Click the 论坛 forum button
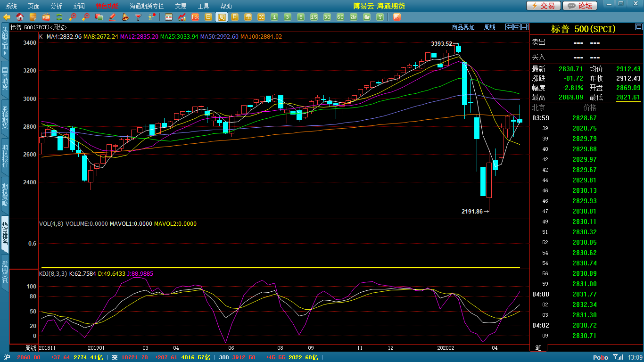Image resolution: width=644 pixels, height=362 pixels. pyautogui.click(x=580, y=6)
